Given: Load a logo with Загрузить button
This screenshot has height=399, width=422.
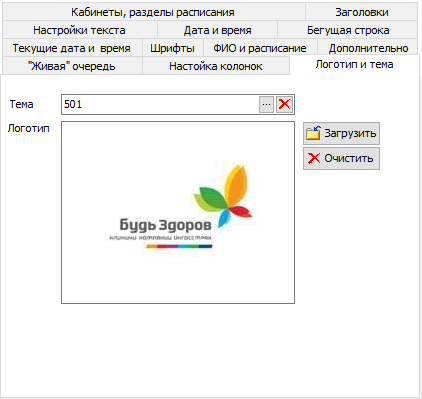Looking at the screenshot, I should click(x=341, y=133).
